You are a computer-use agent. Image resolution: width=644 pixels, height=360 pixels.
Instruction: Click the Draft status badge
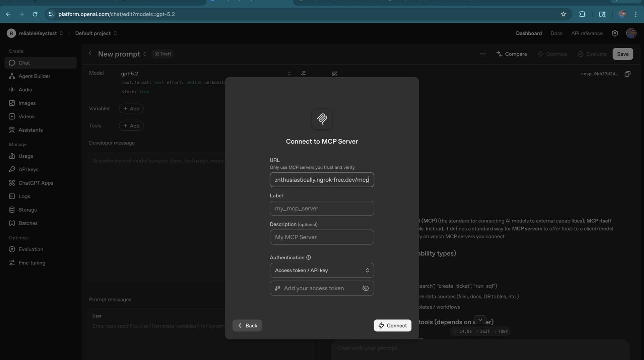(163, 54)
